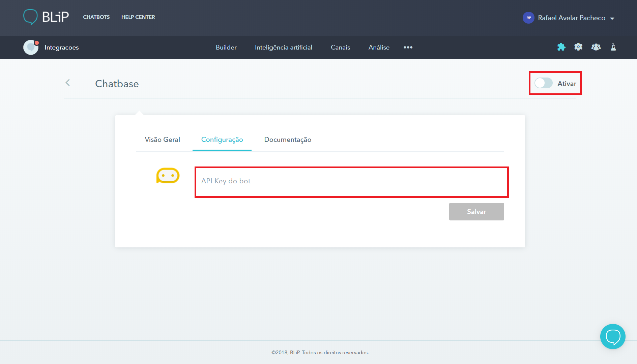The image size is (637, 364).
Task: Open the settings gear icon
Action: pos(578,47)
